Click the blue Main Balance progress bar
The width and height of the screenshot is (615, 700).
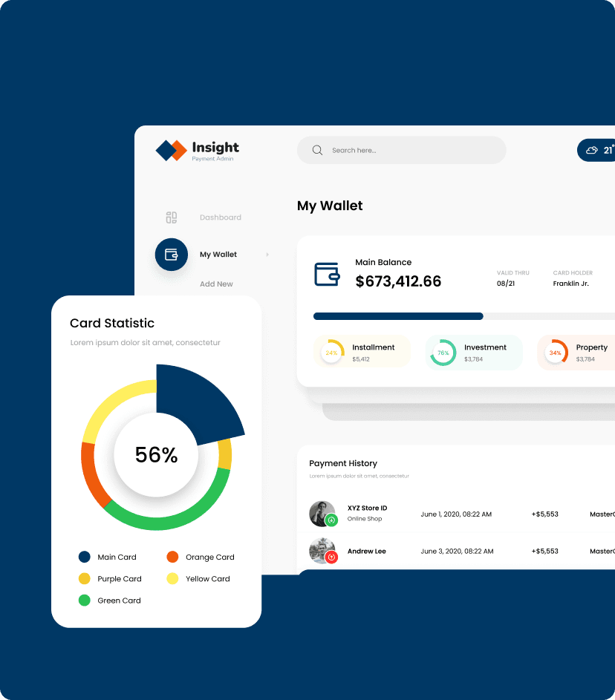point(398,315)
